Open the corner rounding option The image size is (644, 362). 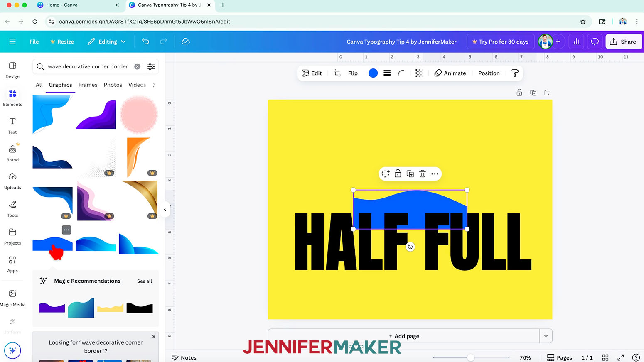pos(401,73)
